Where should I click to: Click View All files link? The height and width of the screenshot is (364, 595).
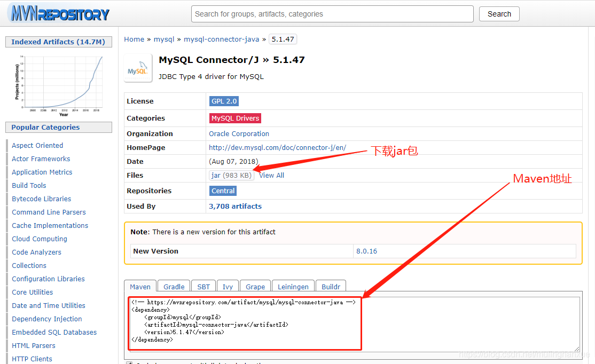tap(271, 175)
